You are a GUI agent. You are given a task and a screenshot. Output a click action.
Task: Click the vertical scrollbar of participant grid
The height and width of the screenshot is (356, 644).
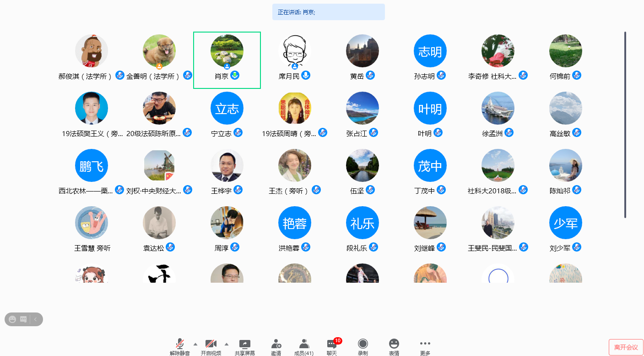(x=625, y=124)
